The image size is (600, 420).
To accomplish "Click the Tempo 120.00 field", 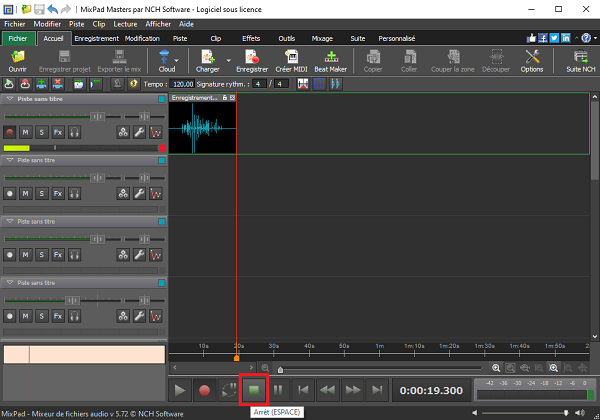I will click(182, 84).
